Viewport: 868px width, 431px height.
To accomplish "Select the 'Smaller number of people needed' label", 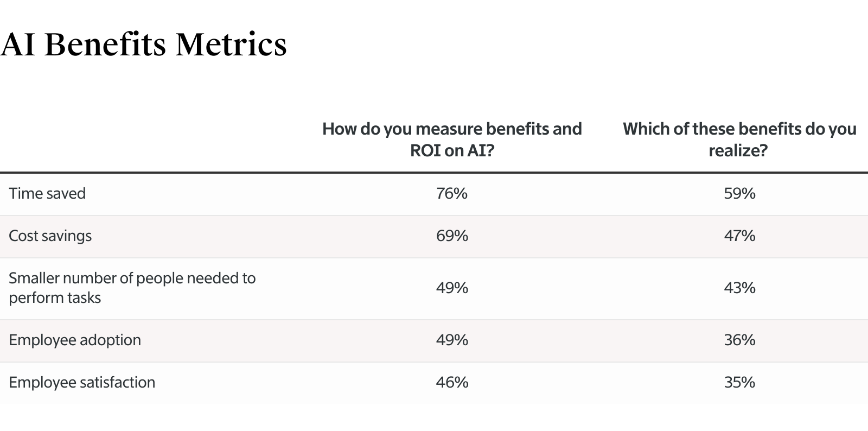I will pos(132,278).
